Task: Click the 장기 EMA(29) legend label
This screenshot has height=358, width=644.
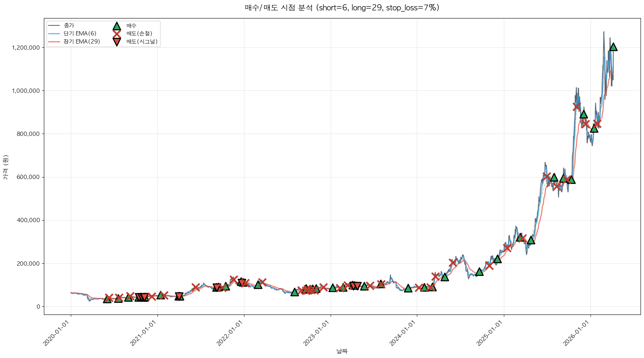Action: (x=82, y=42)
